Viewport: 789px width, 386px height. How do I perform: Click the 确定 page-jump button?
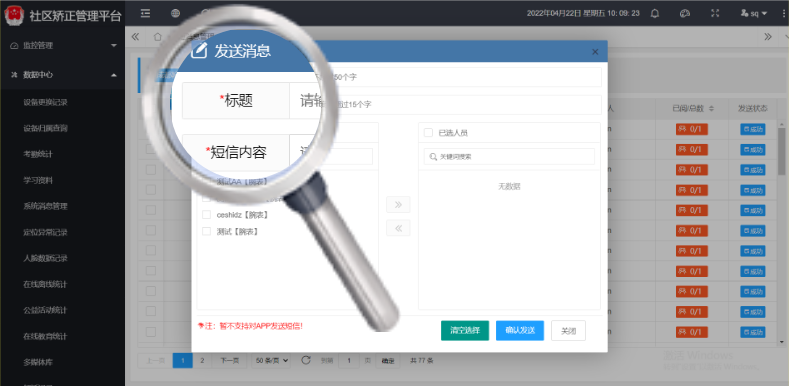pyautogui.click(x=388, y=360)
